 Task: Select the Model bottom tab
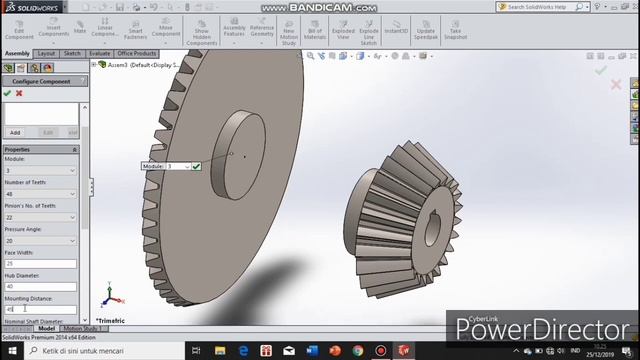(46, 329)
